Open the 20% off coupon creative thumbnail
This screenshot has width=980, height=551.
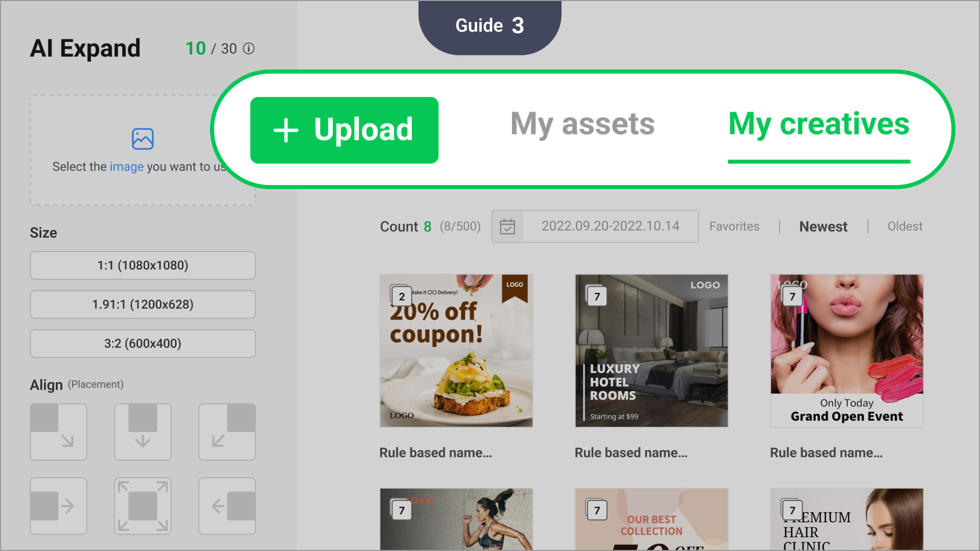click(x=456, y=351)
